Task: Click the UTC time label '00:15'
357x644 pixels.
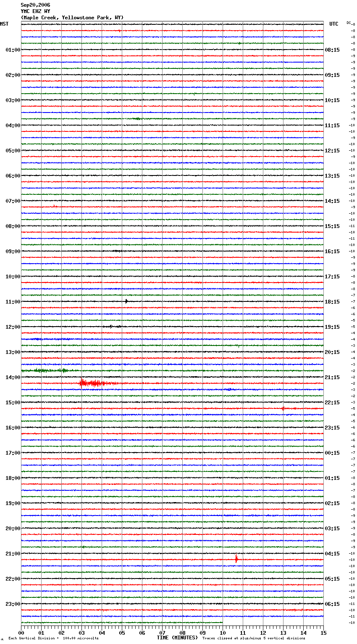Action: (x=332, y=453)
